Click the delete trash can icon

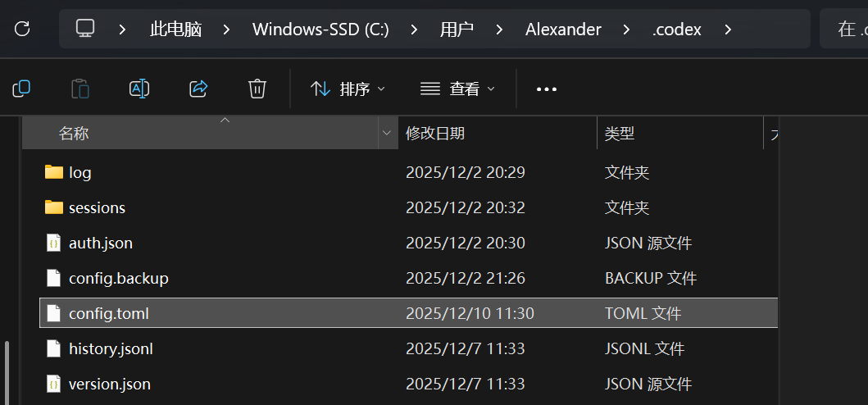tap(257, 89)
